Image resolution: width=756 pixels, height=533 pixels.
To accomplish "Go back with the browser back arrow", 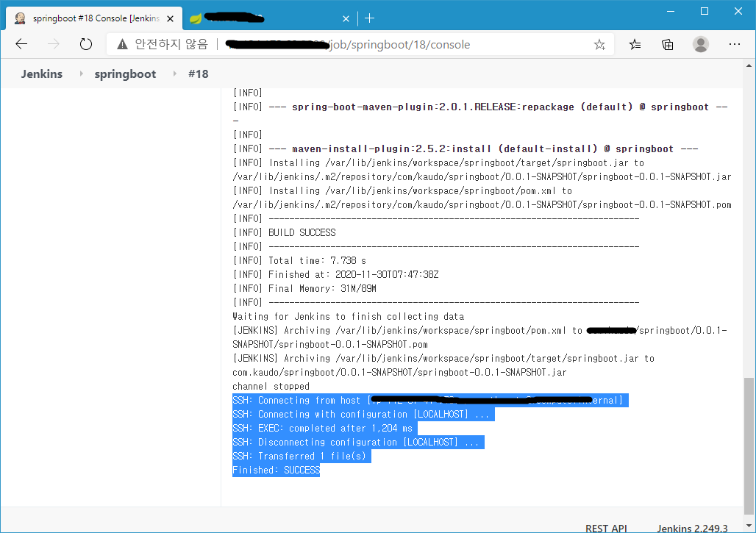I will (21, 44).
